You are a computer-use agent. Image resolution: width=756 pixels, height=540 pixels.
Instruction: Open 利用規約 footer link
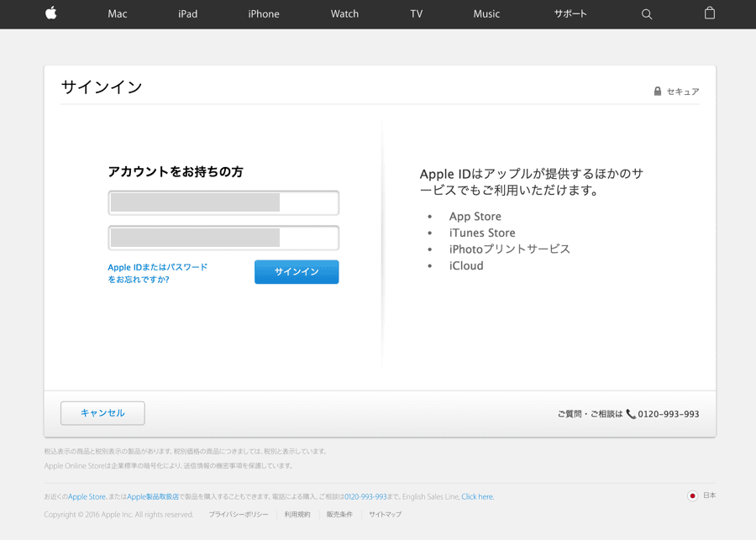click(297, 515)
